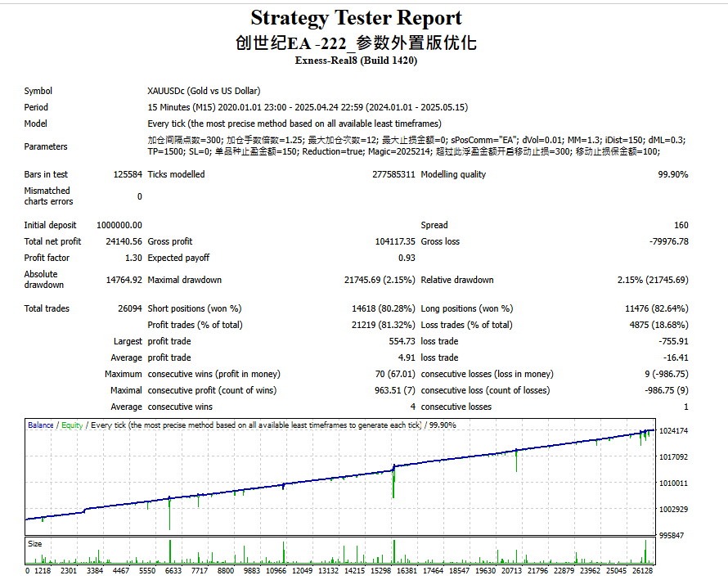The image size is (728, 580).
Task: Click the Initial deposit 1000000.00 value
Action: (119, 225)
